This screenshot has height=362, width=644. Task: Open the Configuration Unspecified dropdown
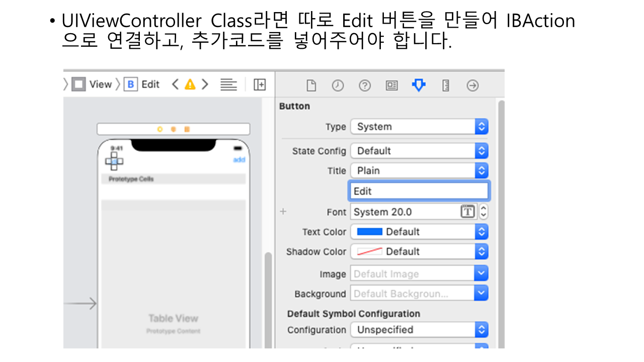point(419,330)
